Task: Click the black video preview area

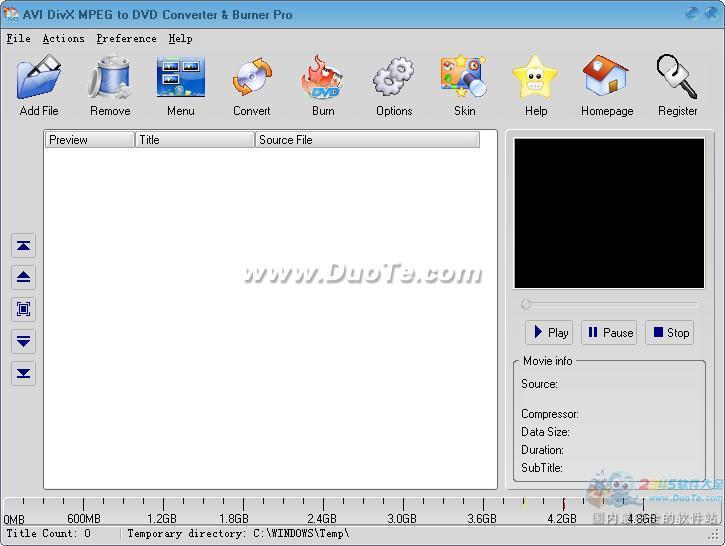Action: click(609, 213)
